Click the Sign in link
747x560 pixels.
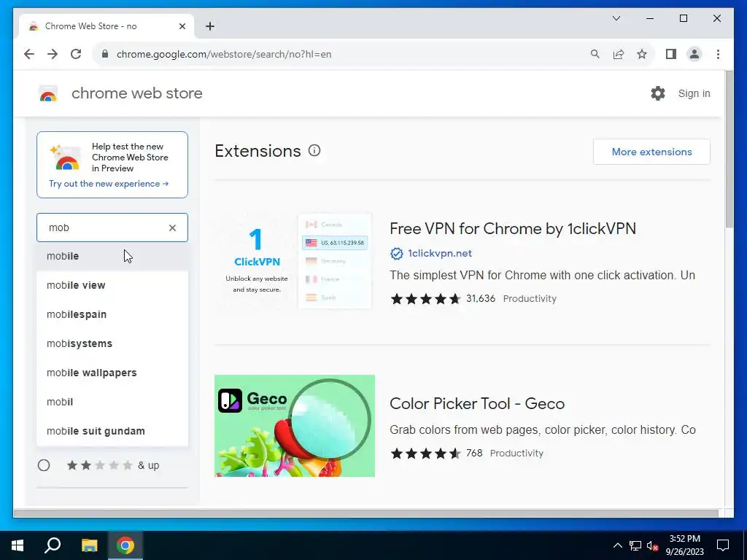pos(694,93)
